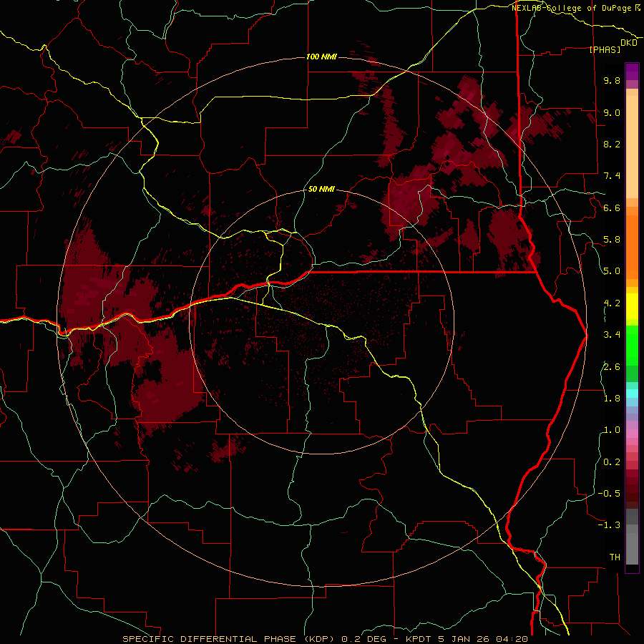The image size is (644, 644).
Task: Click the 9.8 value on the color scale
Action: [x=612, y=80]
